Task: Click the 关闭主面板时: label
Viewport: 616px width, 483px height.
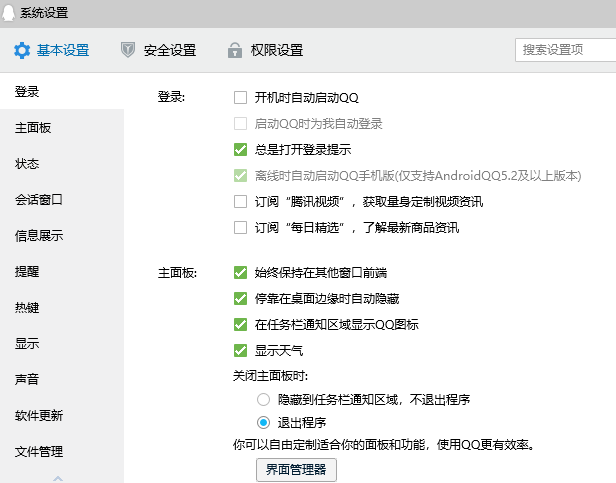Action: [270, 376]
